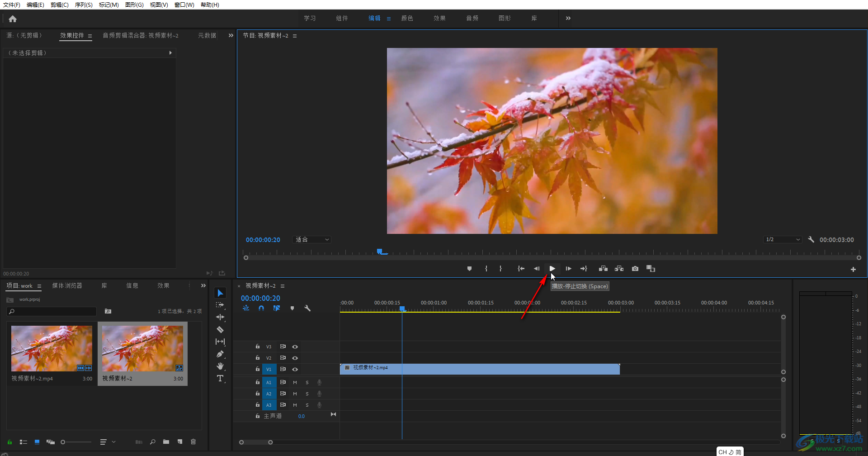Viewport: 868px width, 456px height.
Task: Click the Home icon
Action: pos(13,19)
